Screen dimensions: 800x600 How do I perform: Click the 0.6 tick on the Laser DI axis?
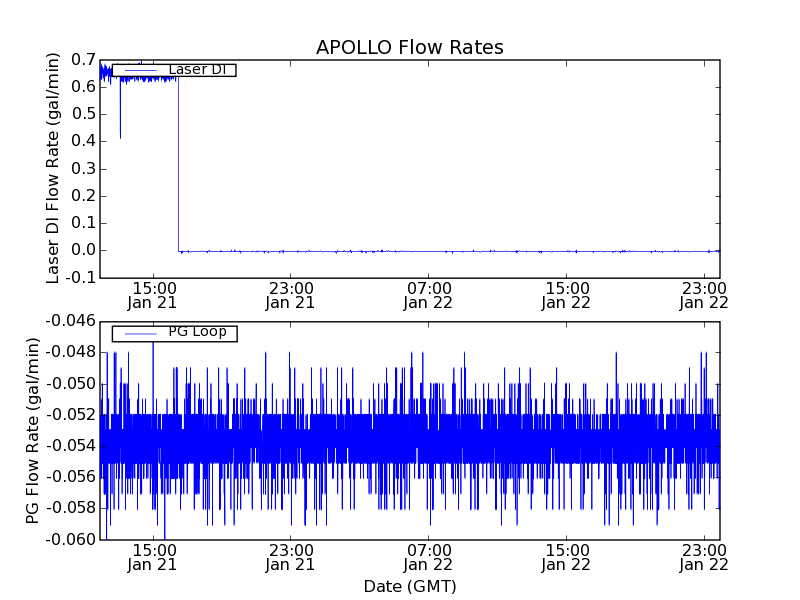point(84,87)
